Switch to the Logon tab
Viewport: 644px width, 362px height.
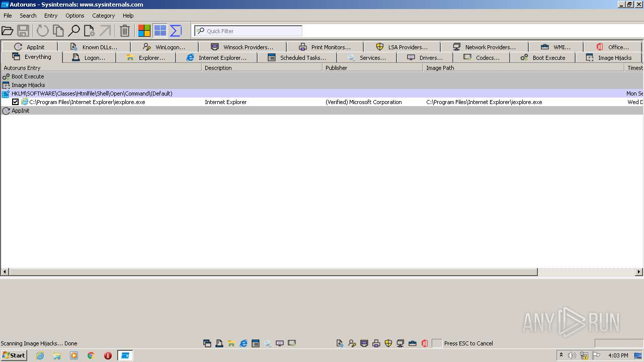coord(89,58)
